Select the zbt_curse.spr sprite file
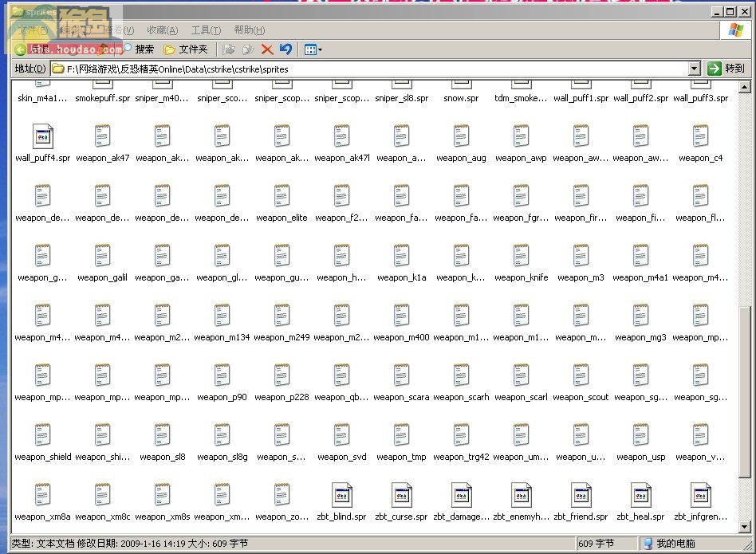Screen dimensions: 756x554 401,495
